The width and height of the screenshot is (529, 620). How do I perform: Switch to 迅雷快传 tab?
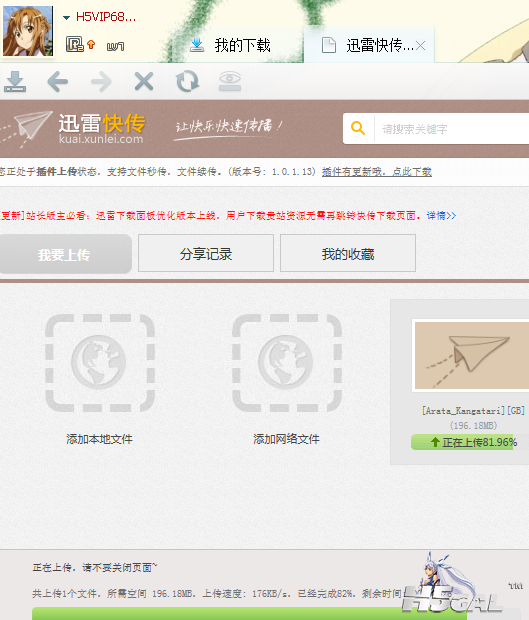pos(368,45)
